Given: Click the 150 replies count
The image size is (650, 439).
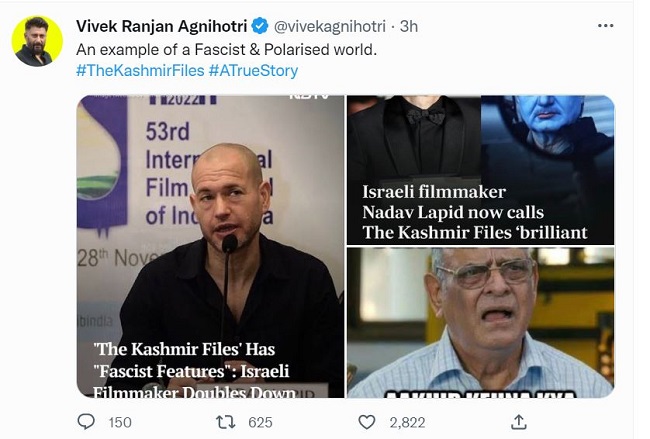Looking at the screenshot, I should click(x=120, y=423).
